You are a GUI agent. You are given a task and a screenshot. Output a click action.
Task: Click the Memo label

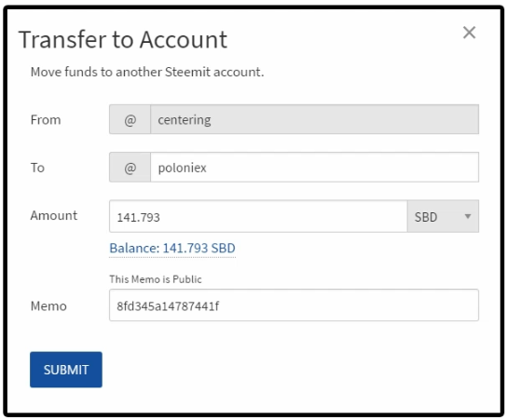pos(48,306)
